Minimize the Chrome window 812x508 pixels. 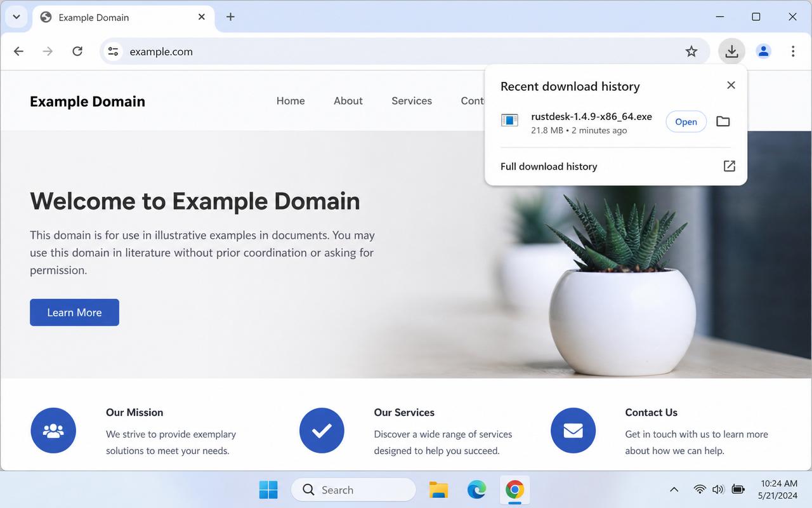pyautogui.click(x=719, y=17)
